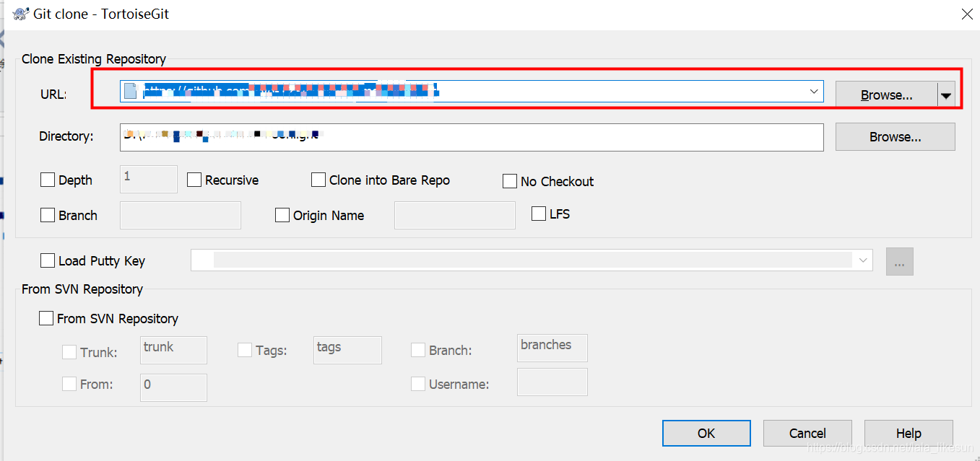Cancel the Git clone dialog

[x=807, y=433]
